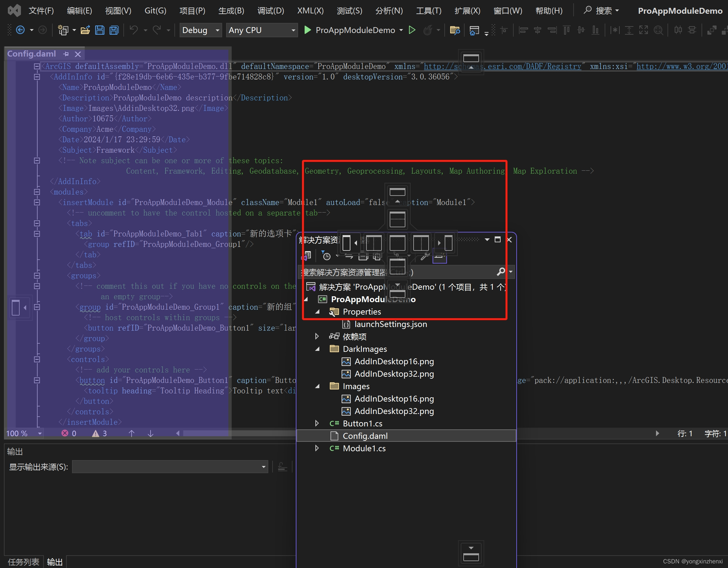
Task: Click the Visual Studio logo icon
Action: [x=14, y=11]
